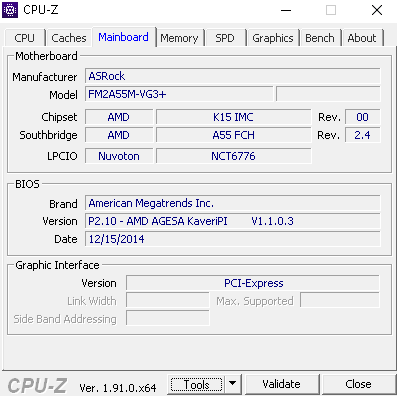The image size is (397, 396).
Task: Open the Caches tab
Action: click(x=69, y=38)
